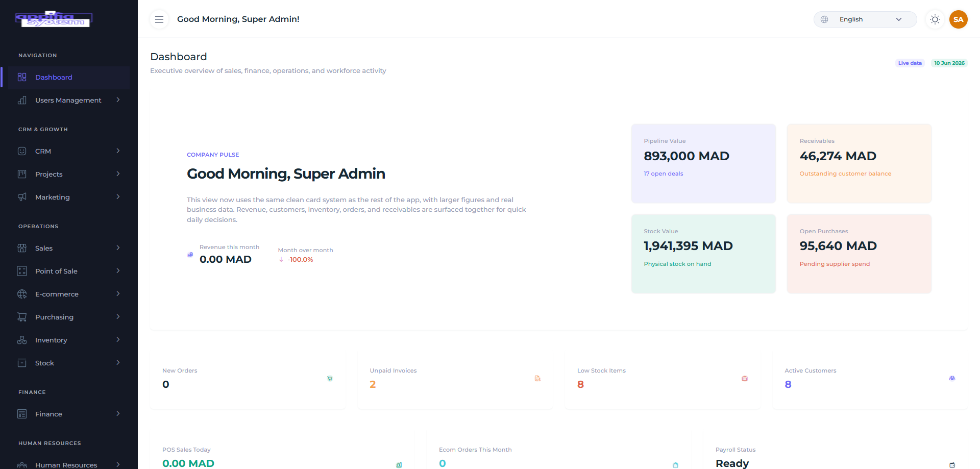Click Physical stock on hand text
This screenshot has width=980, height=469.
[677, 264]
